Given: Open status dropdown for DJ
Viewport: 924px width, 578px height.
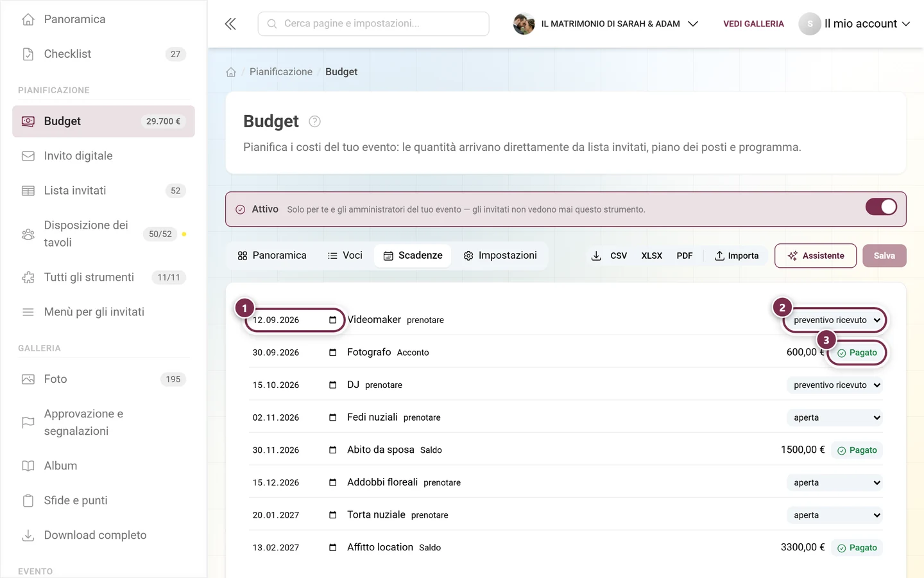Looking at the screenshot, I should click(835, 385).
